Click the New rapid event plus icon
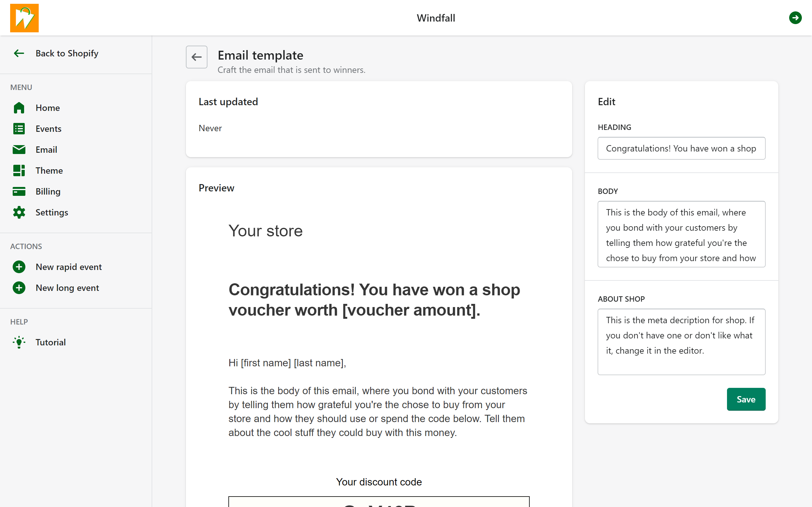The height and width of the screenshot is (507, 812). 19,266
